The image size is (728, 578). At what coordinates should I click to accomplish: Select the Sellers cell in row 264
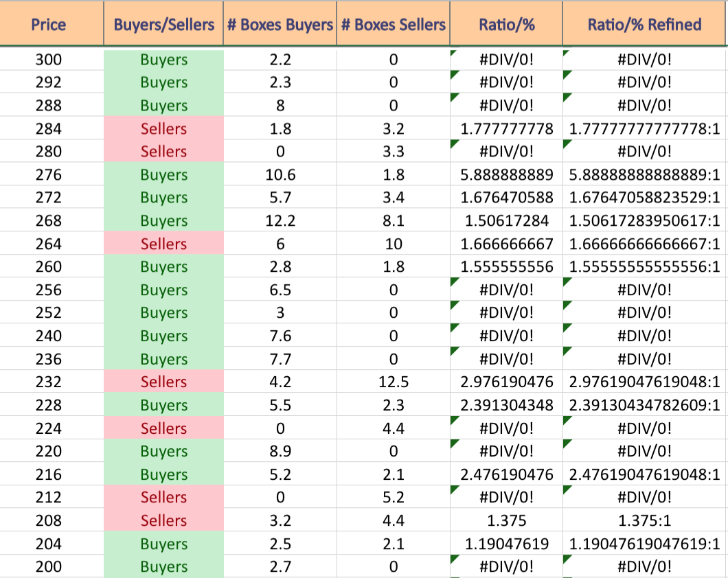click(x=164, y=244)
